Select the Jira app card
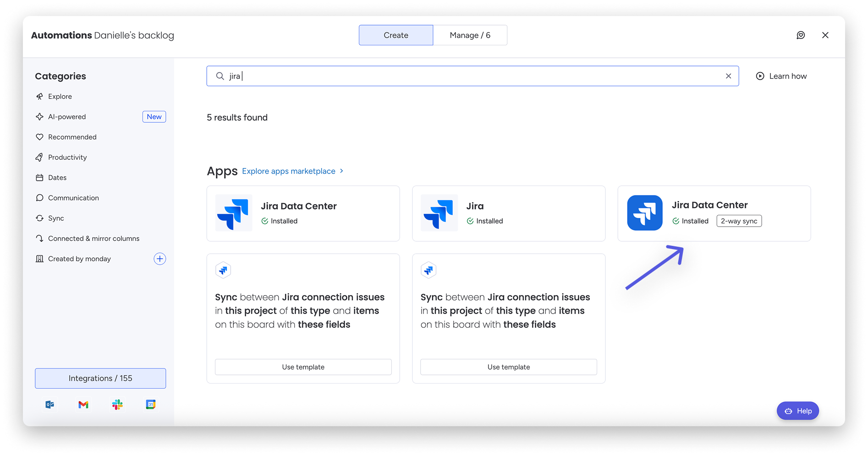Viewport: 868px width, 456px height. [x=508, y=213]
